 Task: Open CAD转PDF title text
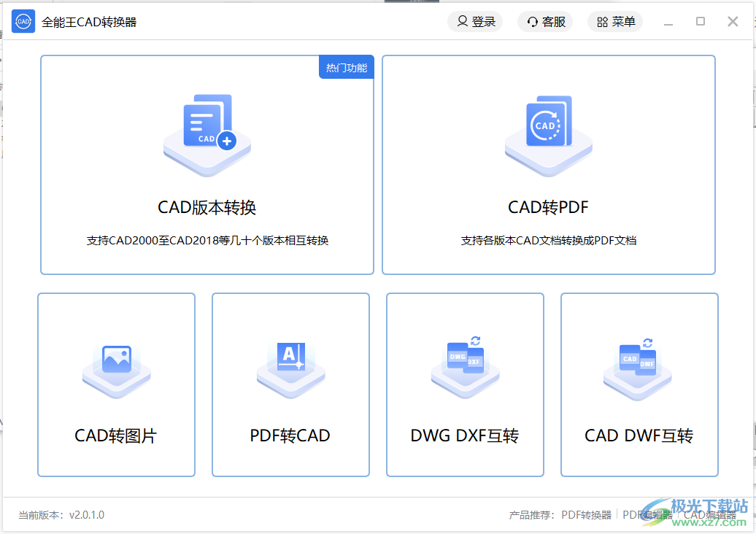tap(548, 208)
